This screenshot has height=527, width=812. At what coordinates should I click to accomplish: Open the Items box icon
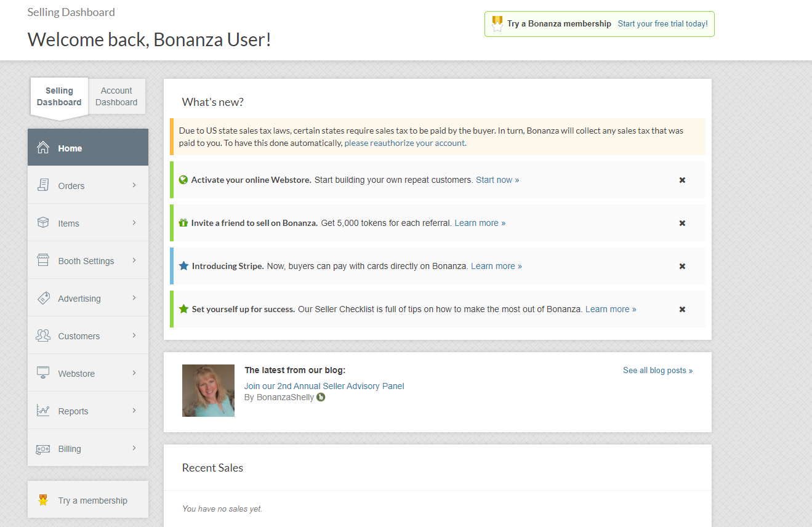click(43, 222)
